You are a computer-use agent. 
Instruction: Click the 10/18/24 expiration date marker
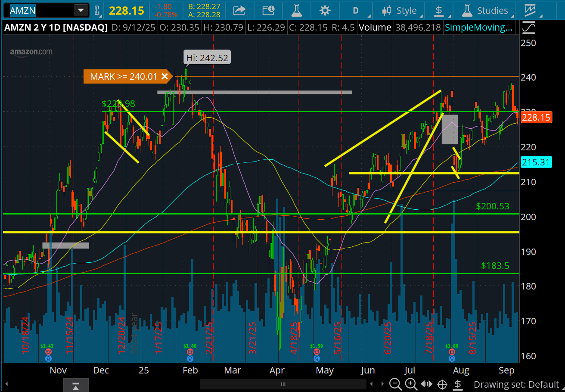point(25,336)
